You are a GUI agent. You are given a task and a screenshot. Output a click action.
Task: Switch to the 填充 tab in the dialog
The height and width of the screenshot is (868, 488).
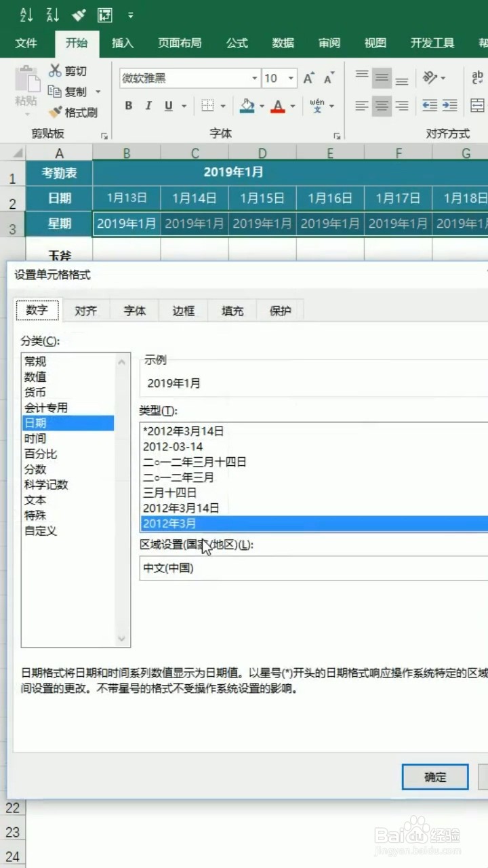pyautogui.click(x=232, y=311)
